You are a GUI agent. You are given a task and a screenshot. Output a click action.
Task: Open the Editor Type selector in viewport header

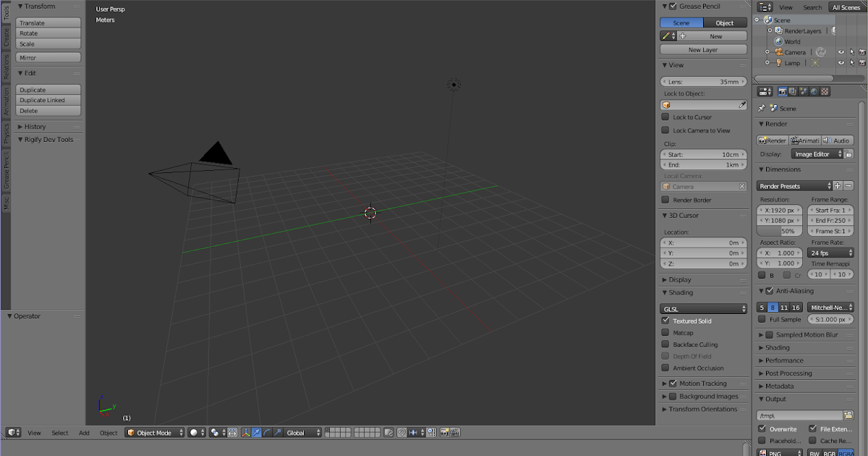13,432
